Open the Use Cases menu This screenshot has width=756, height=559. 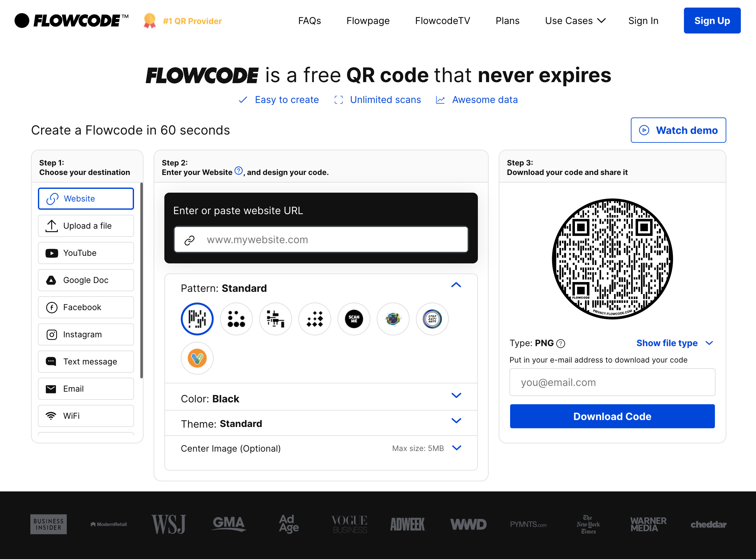pos(575,21)
